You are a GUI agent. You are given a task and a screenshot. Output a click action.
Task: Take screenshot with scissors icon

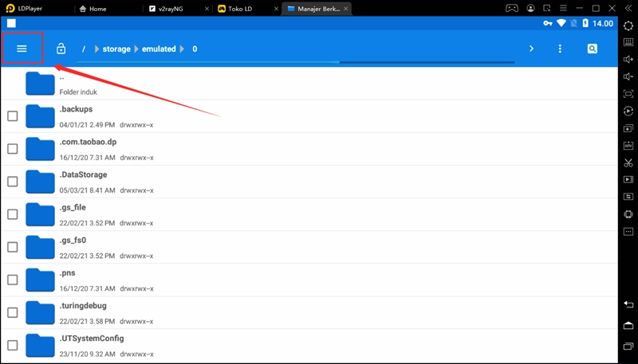(x=628, y=163)
